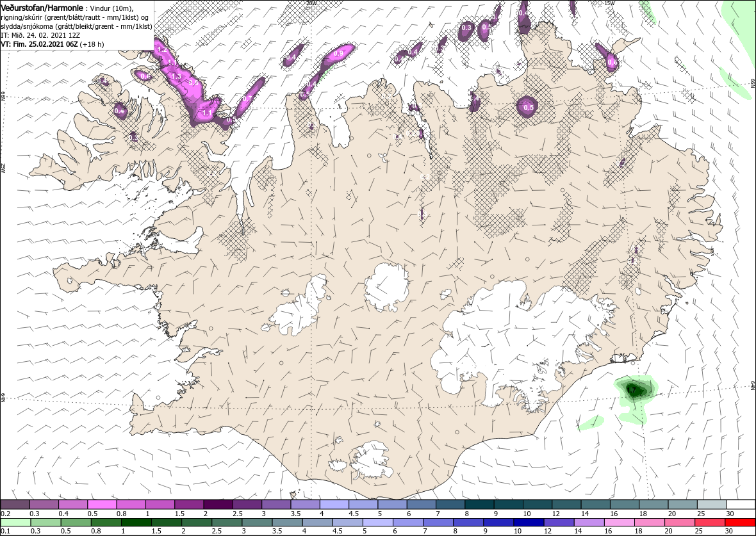Select the 15W longitude label
The image size is (756, 536).
click(x=609, y=3)
